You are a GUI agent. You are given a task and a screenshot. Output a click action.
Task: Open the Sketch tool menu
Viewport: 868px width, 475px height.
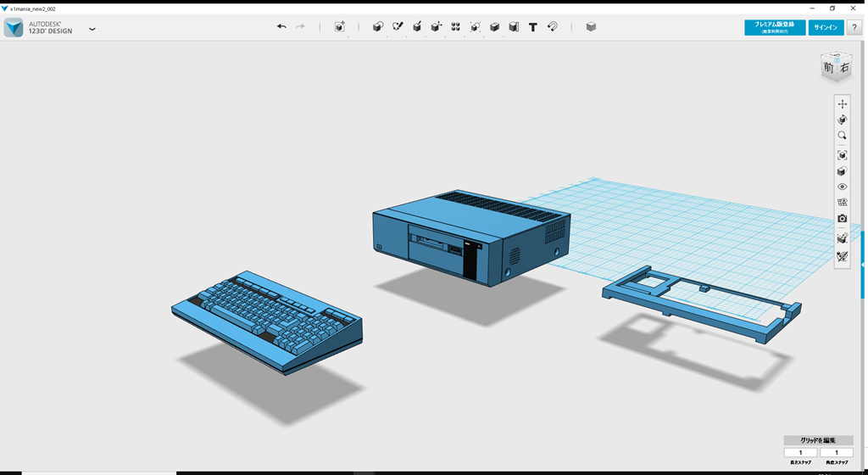(x=398, y=27)
